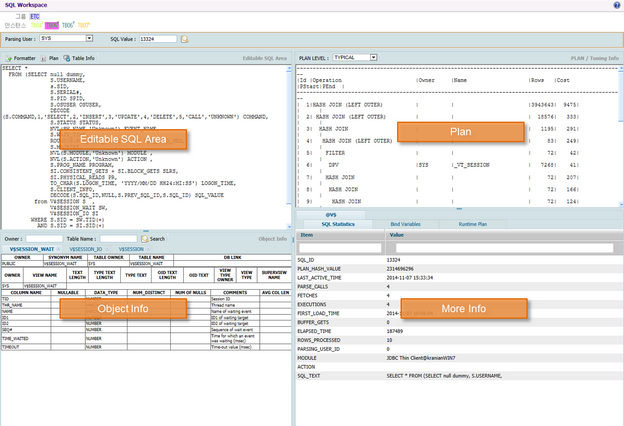Image resolution: width=624 pixels, height=426 pixels.
Task: Click the Plan toolbar button
Action: 49,58
